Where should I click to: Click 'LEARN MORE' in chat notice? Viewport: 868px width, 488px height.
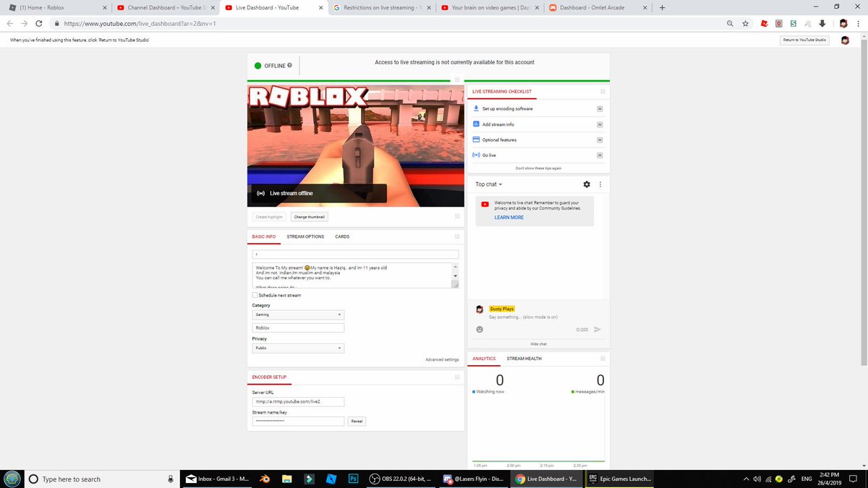pos(509,218)
